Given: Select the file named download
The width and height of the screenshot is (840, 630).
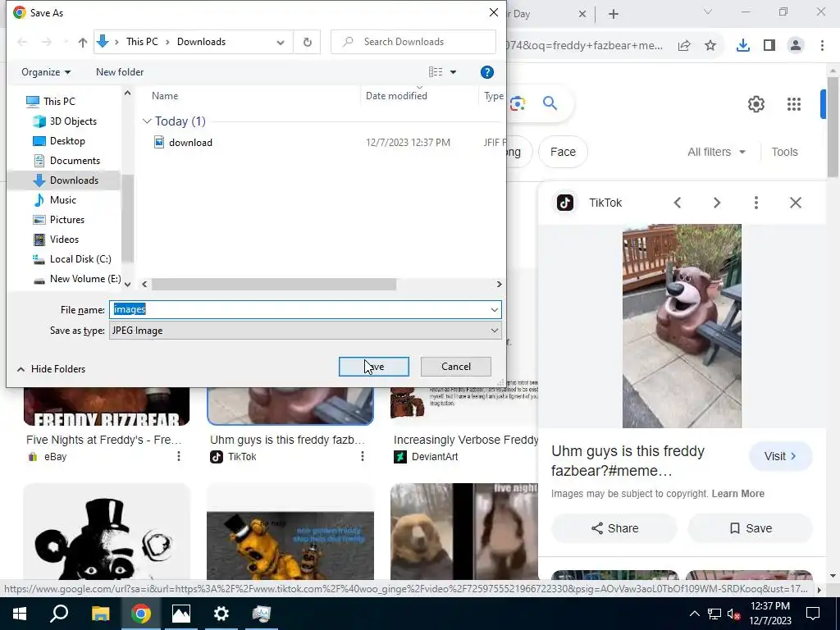Looking at the screenshot, I should (190, 143).
